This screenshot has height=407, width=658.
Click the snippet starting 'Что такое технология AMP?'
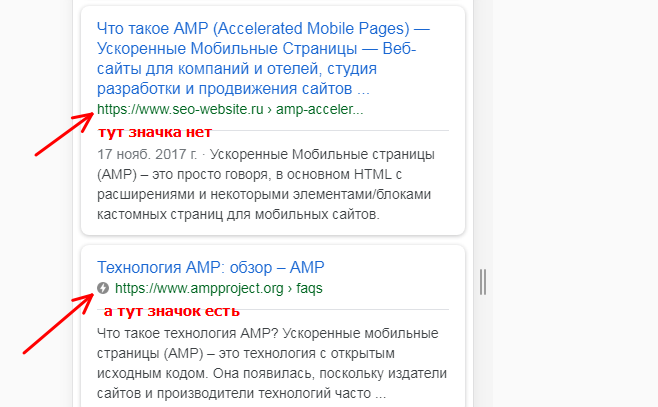[272, 363]
